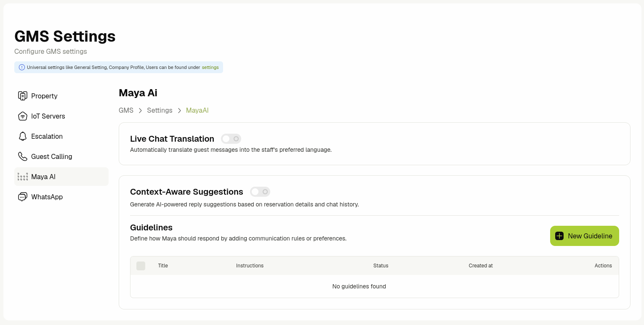Click the Guidelines section heading

[x=152, y=227]
